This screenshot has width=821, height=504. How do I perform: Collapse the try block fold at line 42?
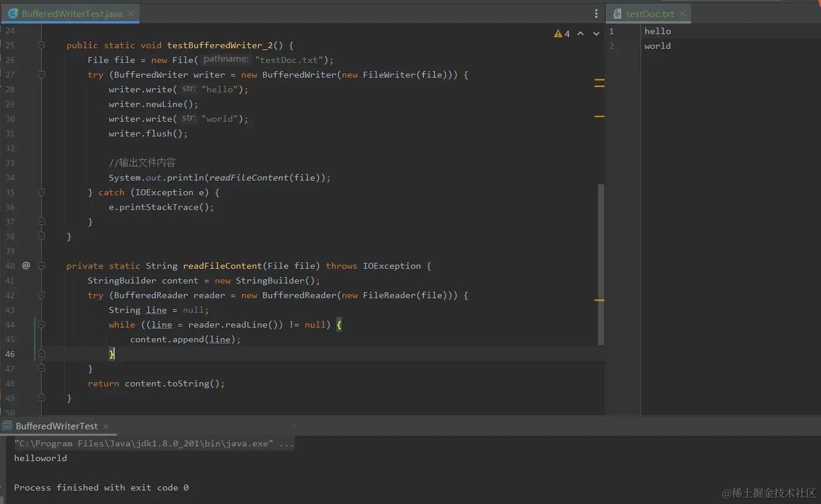[41, 295]
